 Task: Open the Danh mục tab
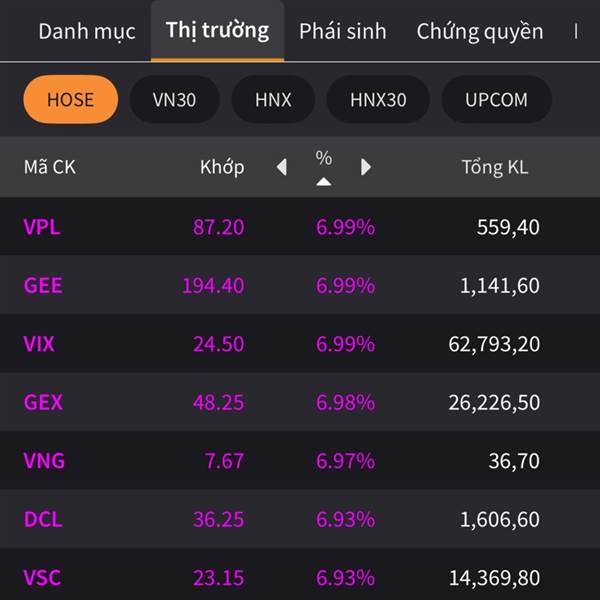coord(87,31)
